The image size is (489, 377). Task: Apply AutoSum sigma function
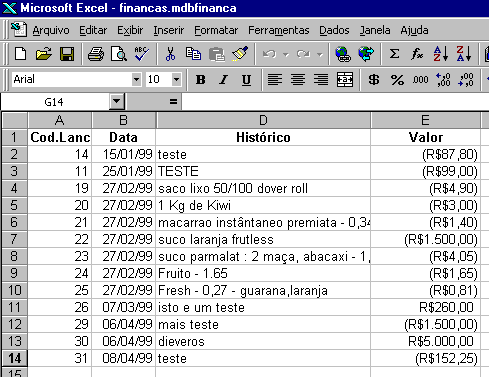click(394, 54)
